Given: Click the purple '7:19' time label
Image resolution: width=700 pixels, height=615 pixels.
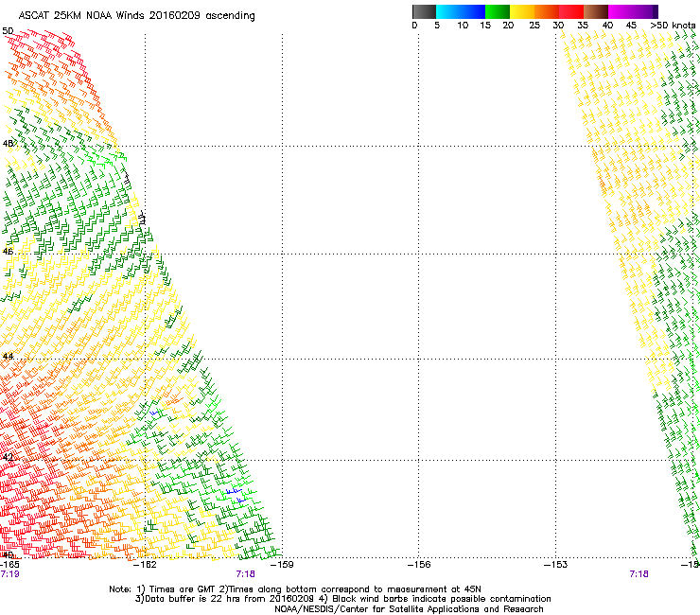Looking at the screenshot, I should [x=9, y=574].
